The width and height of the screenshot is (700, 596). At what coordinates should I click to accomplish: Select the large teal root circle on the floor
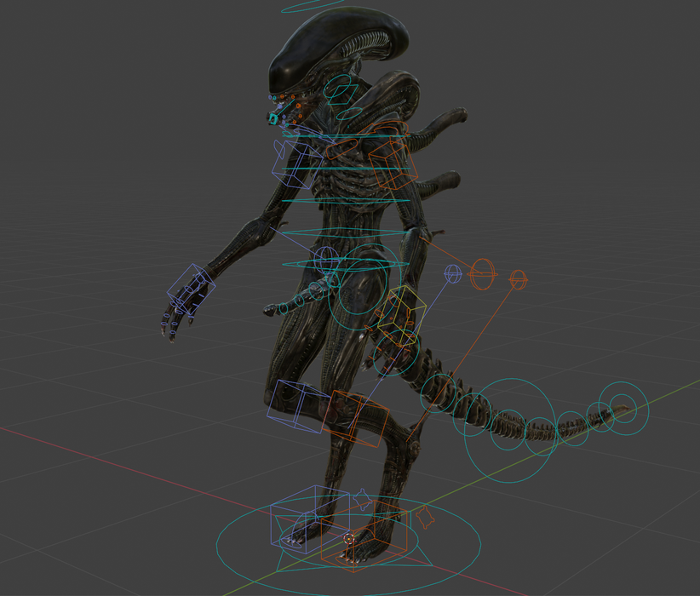348,545
